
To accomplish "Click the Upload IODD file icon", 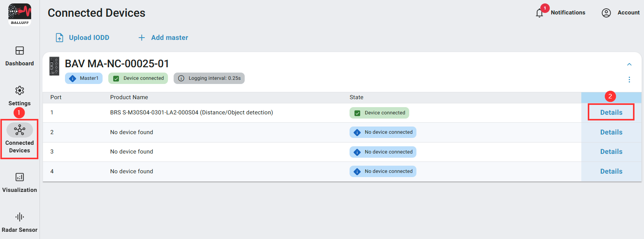I will point(60,38).
